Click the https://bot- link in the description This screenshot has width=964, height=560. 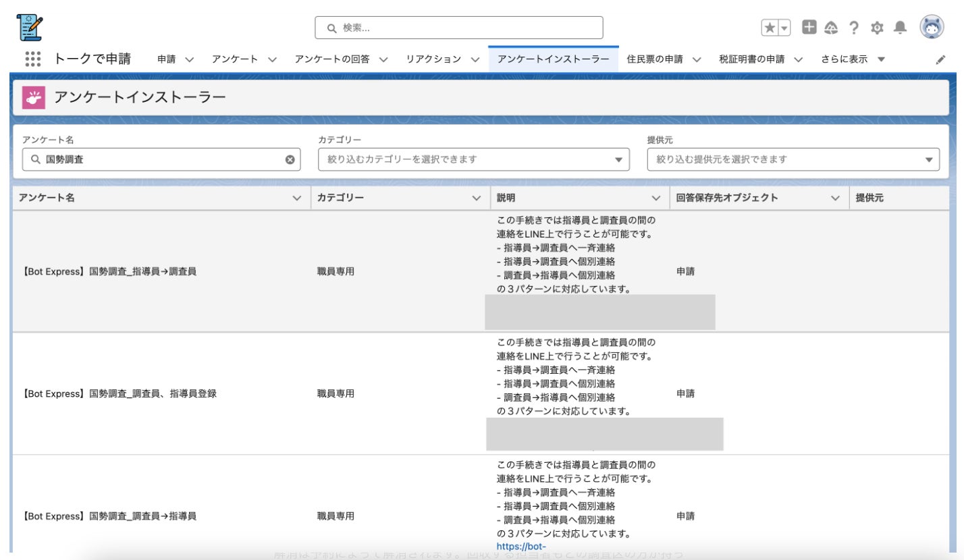[x=520, y=547]
